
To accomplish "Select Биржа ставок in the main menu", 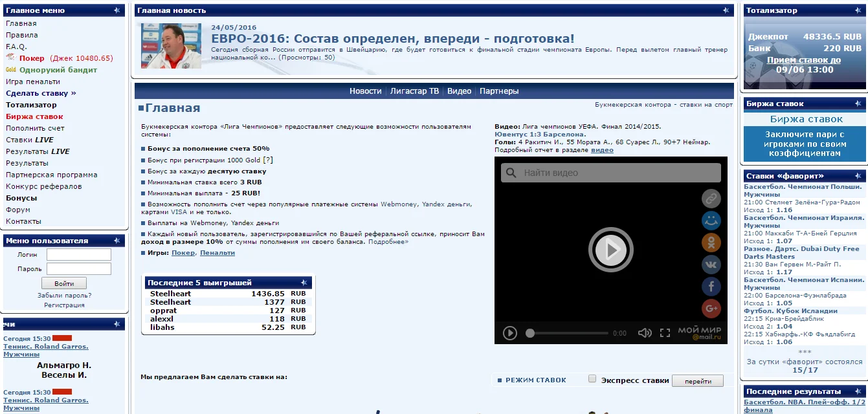I will click(34, 116).
